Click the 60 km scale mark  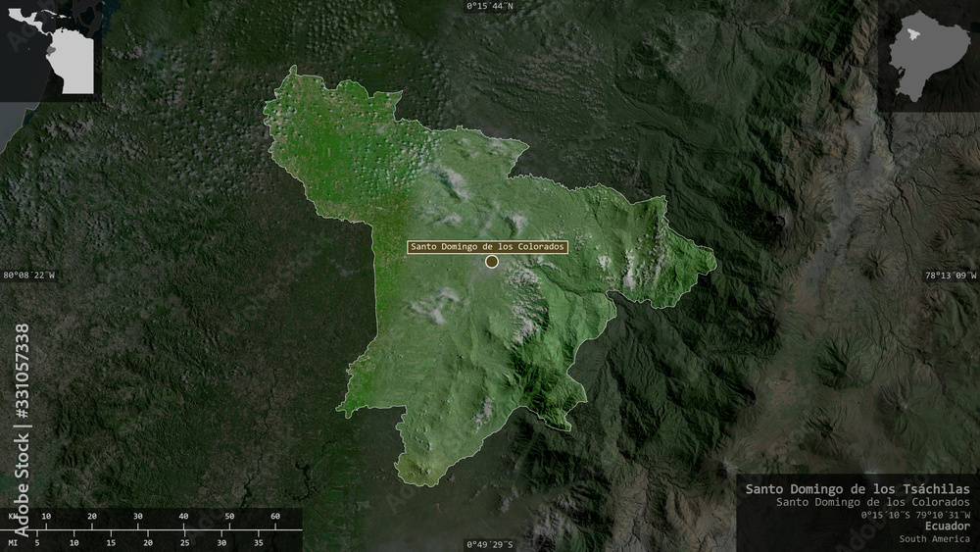(x=275, y=517)
